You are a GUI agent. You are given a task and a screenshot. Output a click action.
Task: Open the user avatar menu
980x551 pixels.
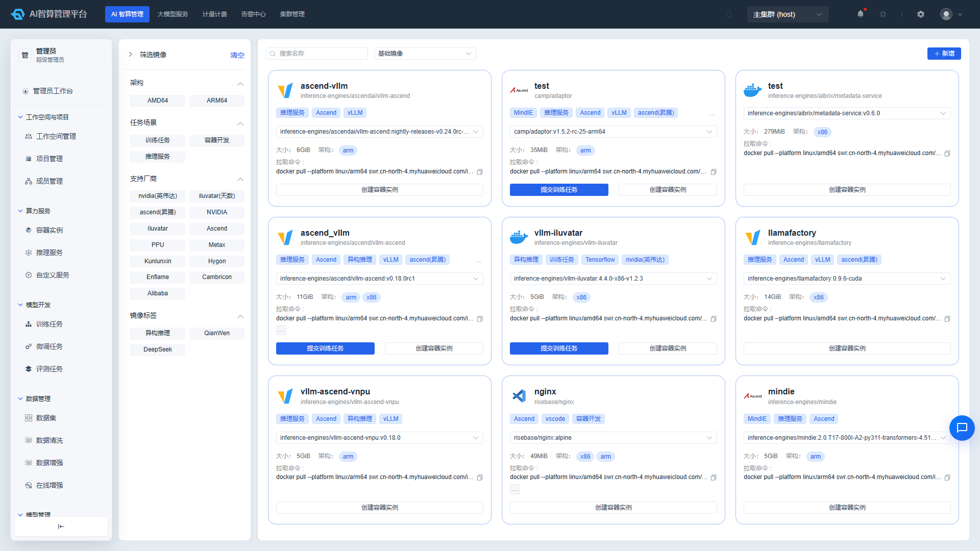(951, 14)
